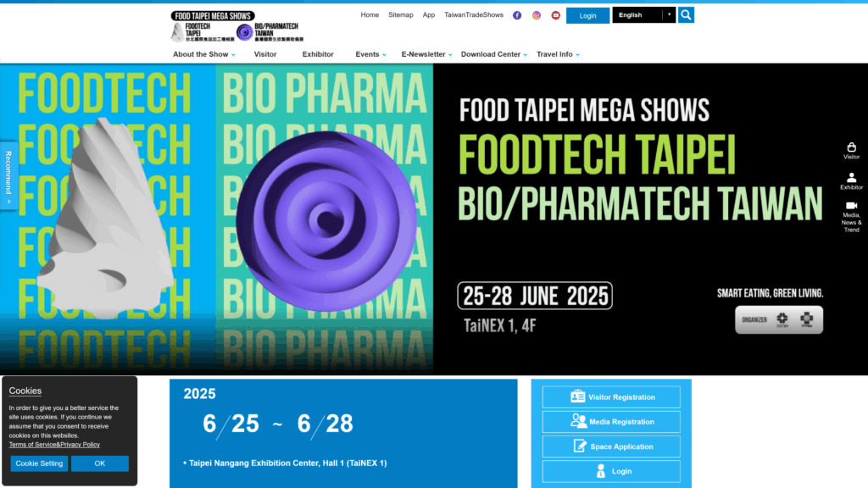
Task: Click the 25-28 JUNE 2025 date badge
Action: pos(535,296)
